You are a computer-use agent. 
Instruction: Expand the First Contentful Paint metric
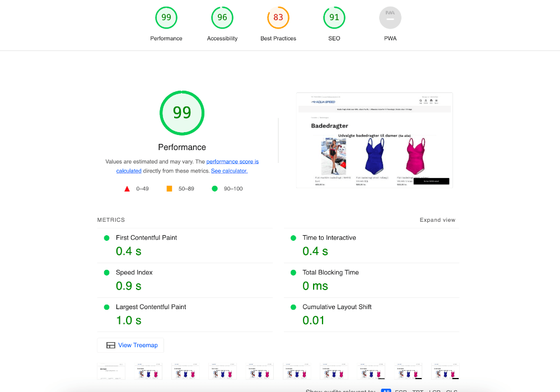coord(146,238)
